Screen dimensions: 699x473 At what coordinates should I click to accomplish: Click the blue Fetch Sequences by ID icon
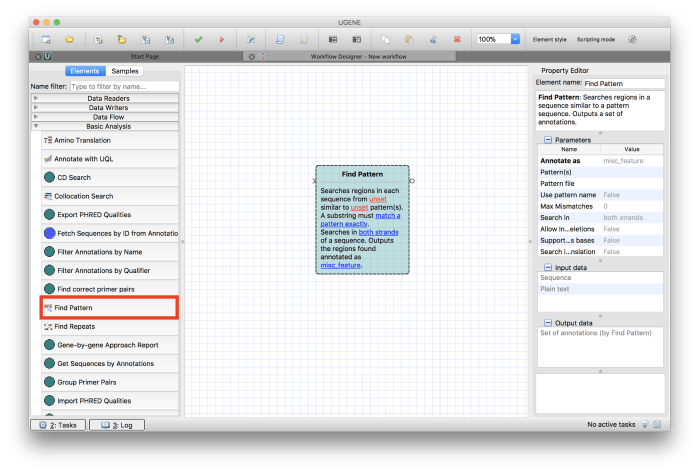point(49,232)
